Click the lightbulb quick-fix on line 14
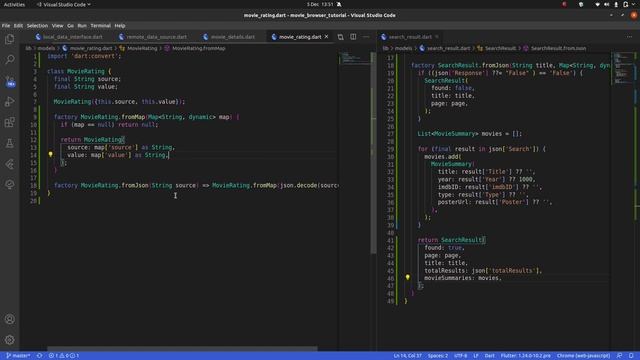640x360 pixels. point(51,155)
